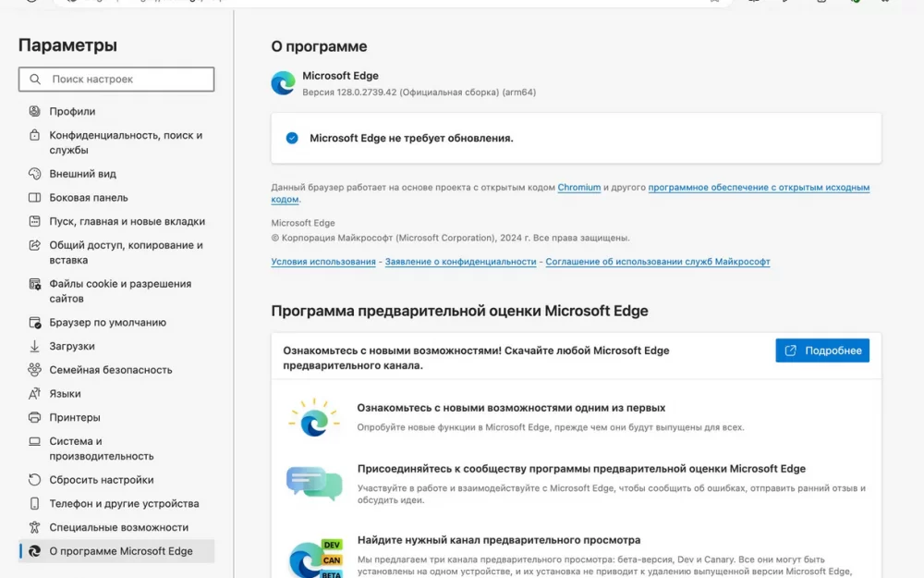Click the Microsoft Edge logo beside the version
This screenshot has width=924, height=578.
[x=283, y=83]
